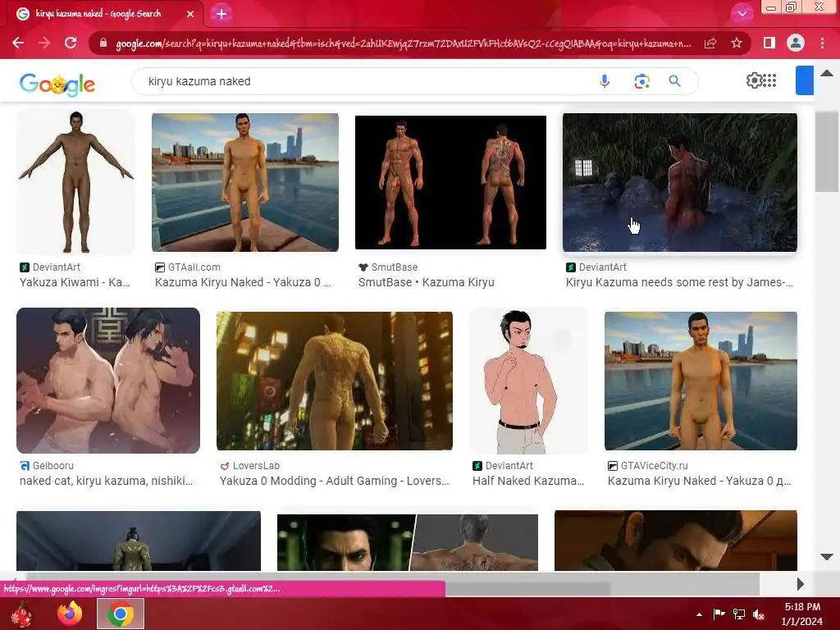Click the LoversLab source label
The image size is (840, 630).
[256, 466]
